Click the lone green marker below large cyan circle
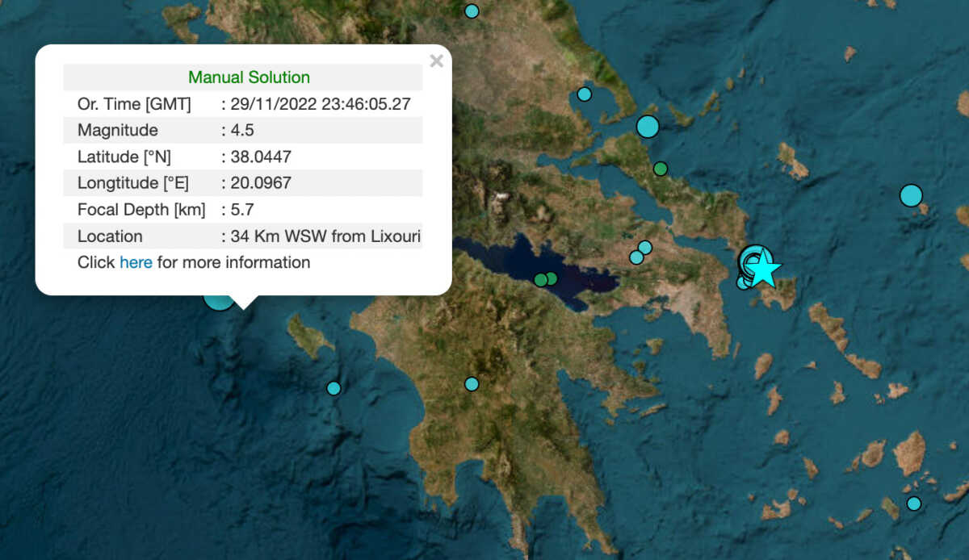969x560 pixels. coord(661,169)
